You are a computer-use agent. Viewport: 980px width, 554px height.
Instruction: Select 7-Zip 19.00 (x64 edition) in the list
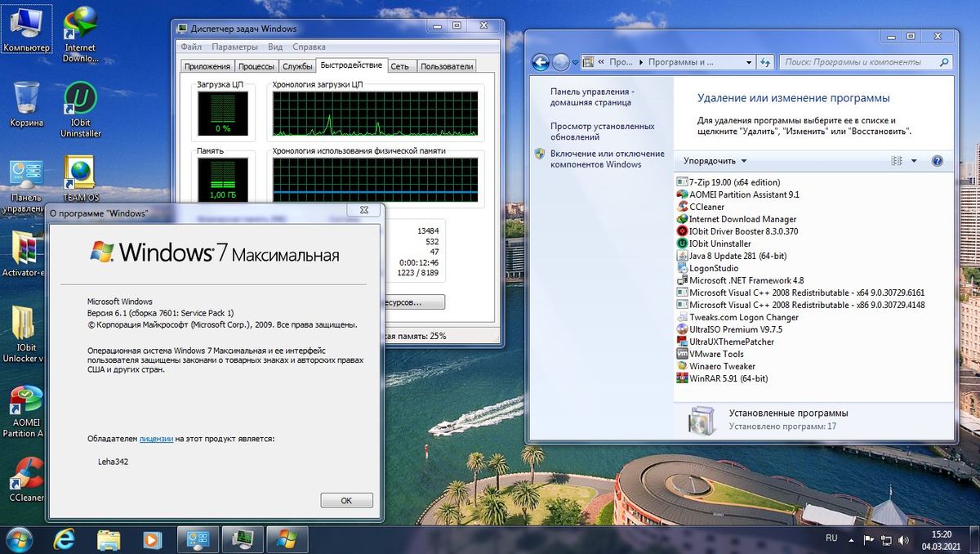point(728,182)
